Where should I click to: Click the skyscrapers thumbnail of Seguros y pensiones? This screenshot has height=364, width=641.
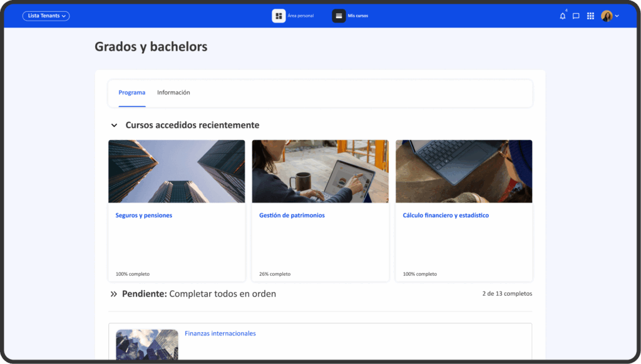click(x=177, y=171)
